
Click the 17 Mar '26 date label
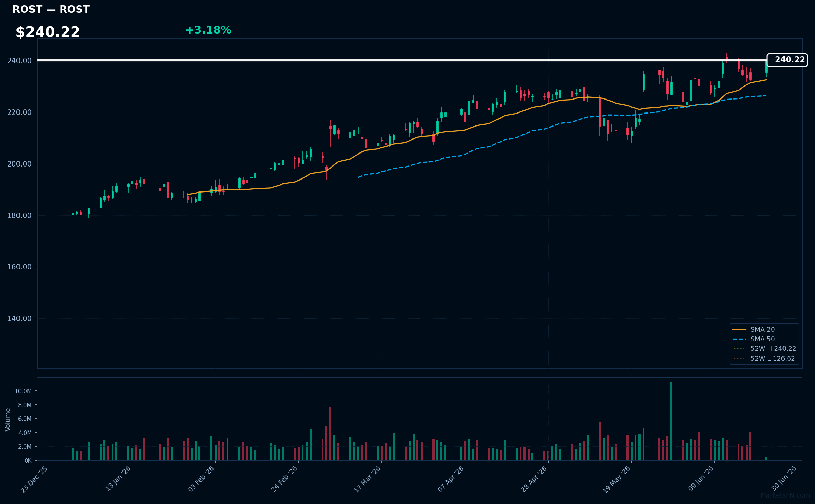[367, 479]
